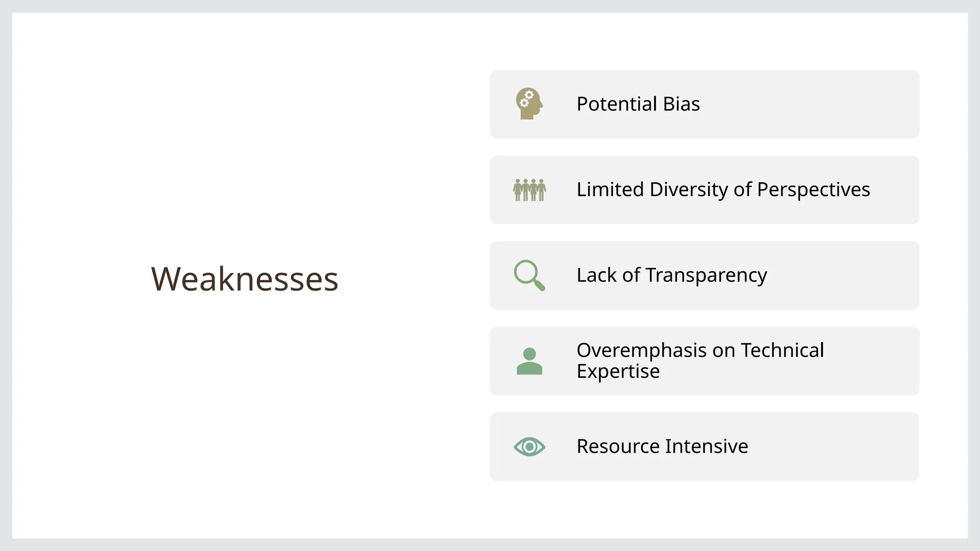The image size is (980, 551).
Task: Click the eye icon beside Resource Intensive
Action: tap(529, 447)
